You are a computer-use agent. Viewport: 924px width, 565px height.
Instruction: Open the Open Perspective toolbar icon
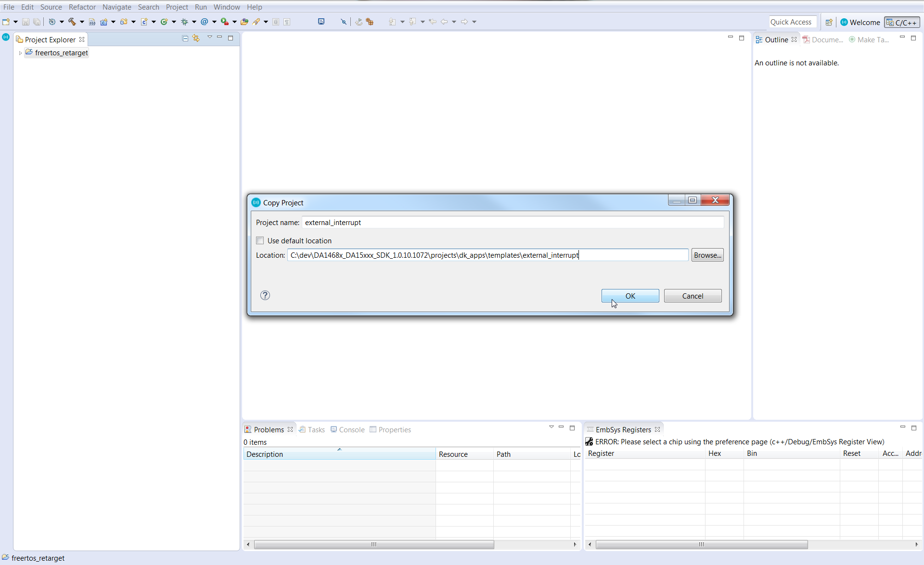[x=829, y=22]
